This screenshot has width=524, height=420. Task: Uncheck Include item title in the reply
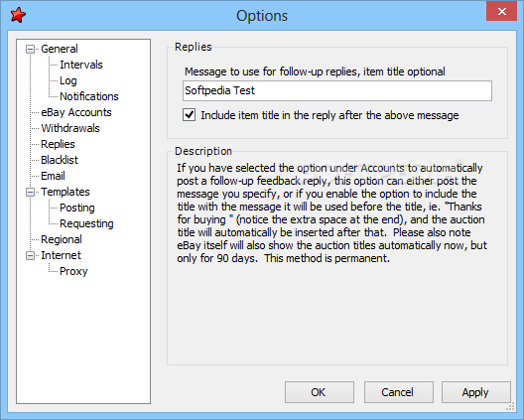click(190, 115)
